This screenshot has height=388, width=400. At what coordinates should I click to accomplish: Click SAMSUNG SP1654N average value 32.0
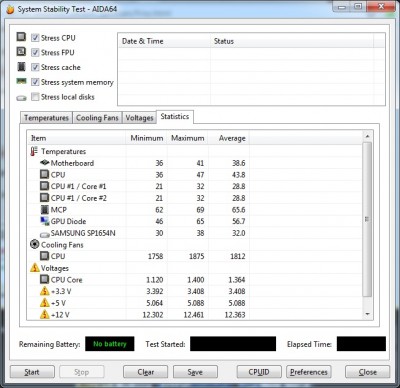[x=239, y=233]
